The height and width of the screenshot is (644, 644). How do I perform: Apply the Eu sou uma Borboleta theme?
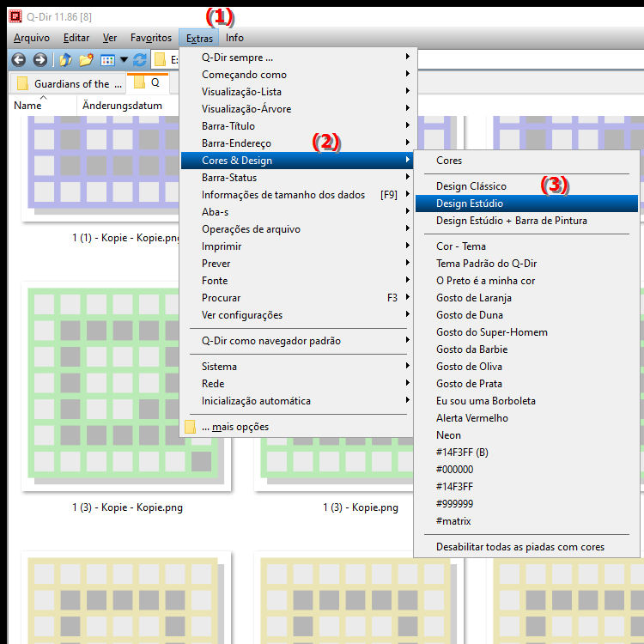point(526,401)
